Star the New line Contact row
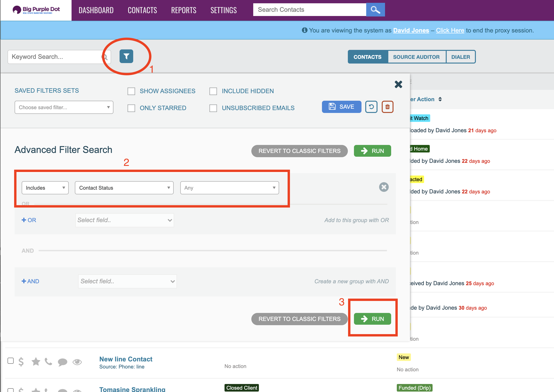Screen dimensions: 554x392 click(36, 361)
